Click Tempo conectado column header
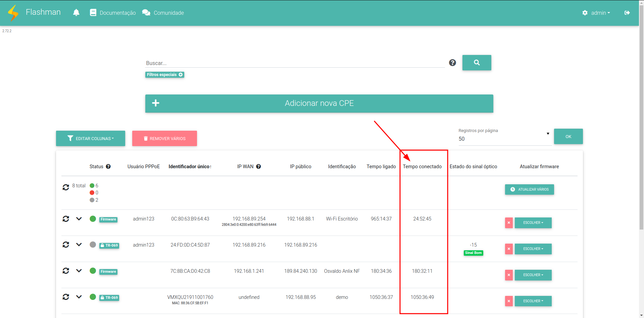Screen dimensions: 644x318 pos(422,167)
